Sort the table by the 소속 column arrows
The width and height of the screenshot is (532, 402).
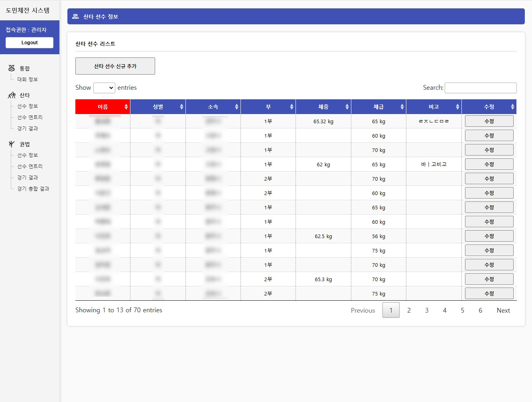236,107
